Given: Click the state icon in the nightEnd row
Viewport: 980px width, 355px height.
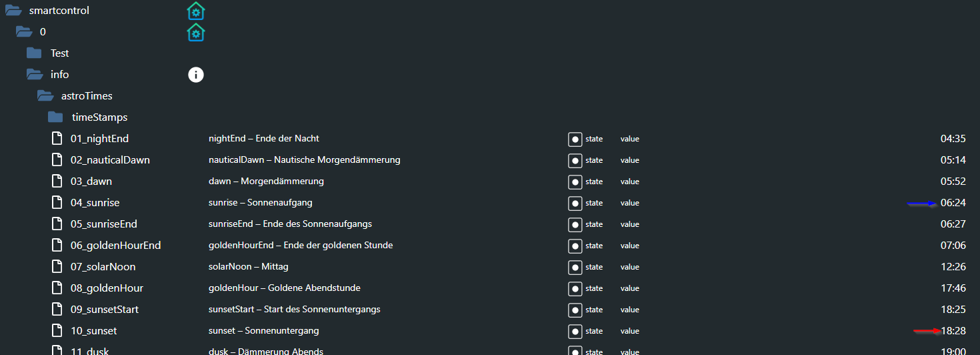Looking at the screenshot, I should 575,139.
